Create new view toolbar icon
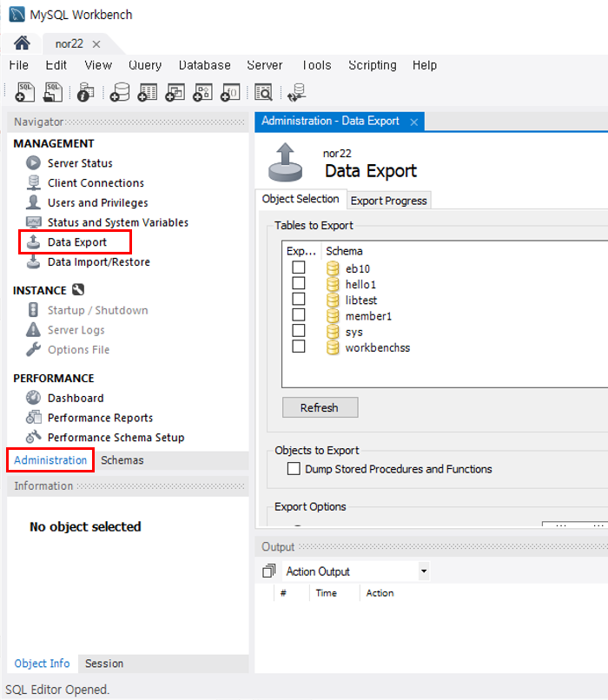This screenshot has width=608, height=700. tap(175, 92)
